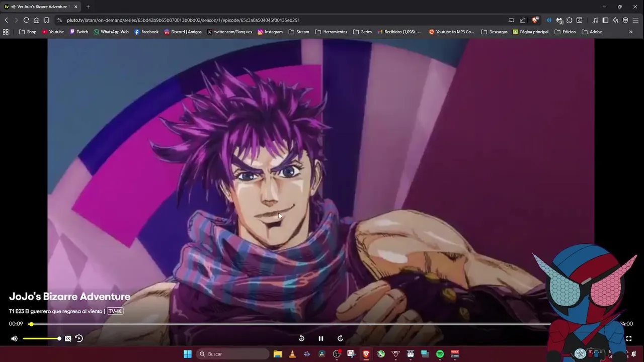The image size is (644, 362).
Task: Expand the Stream bookmark folder
Action: pos(299,32)
